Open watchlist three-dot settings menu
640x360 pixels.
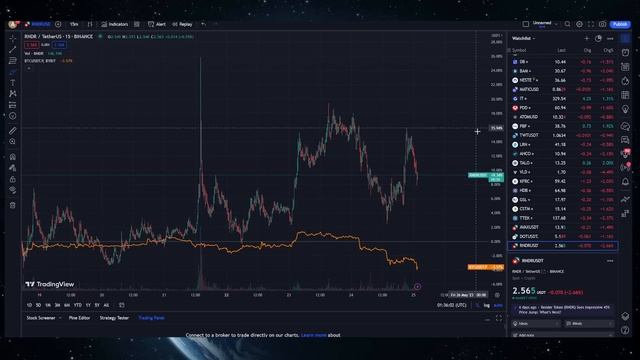pos(610,38)
